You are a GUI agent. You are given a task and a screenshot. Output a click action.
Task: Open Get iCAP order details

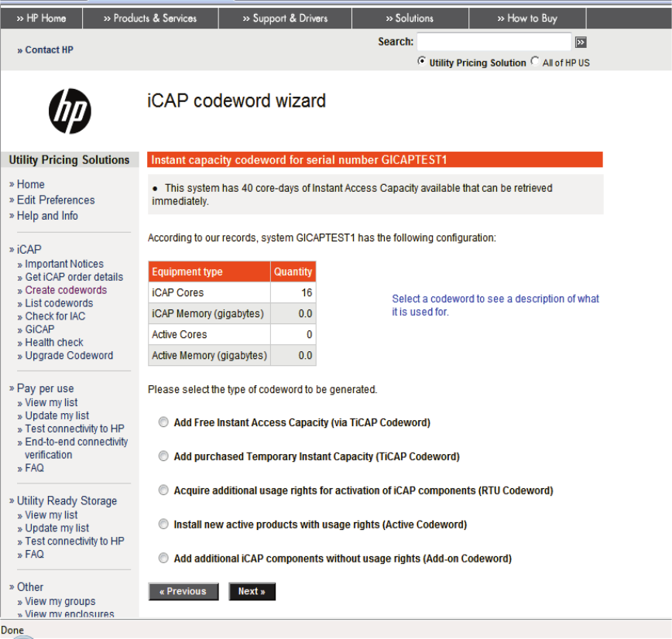[x=74, y=277]
